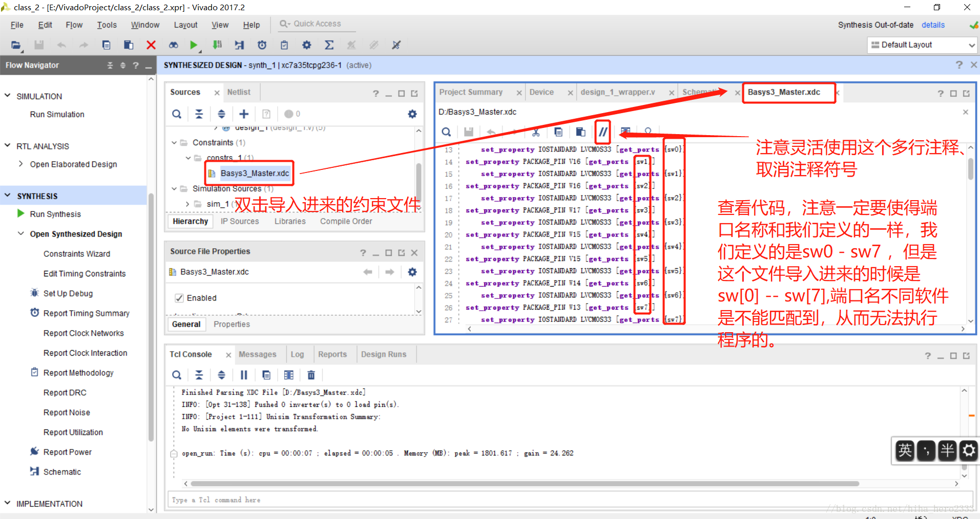Open the Default Layout dropdown

(923, 45)
